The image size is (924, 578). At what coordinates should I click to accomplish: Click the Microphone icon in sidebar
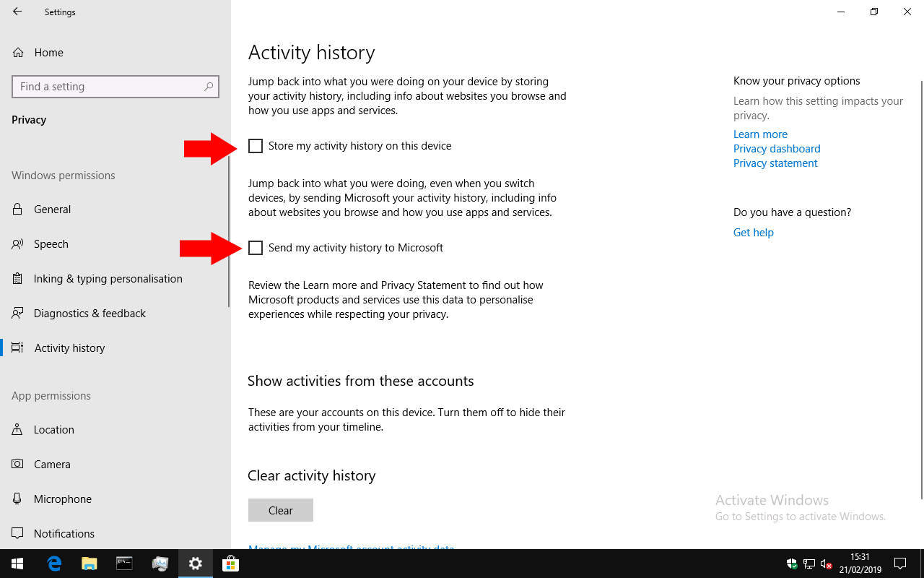coord(17,499)
